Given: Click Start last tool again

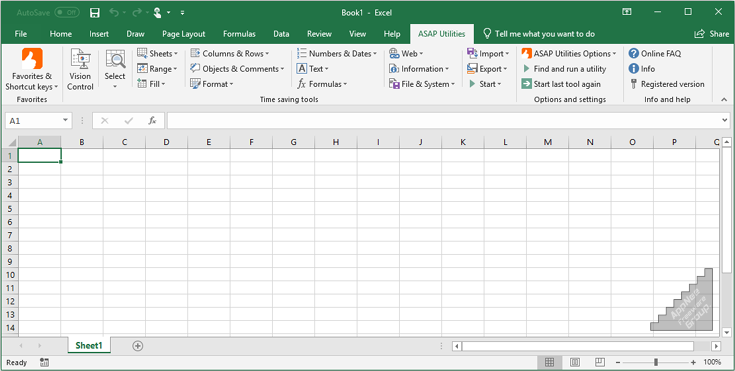Looking at the screenshot, I should 561,84.
